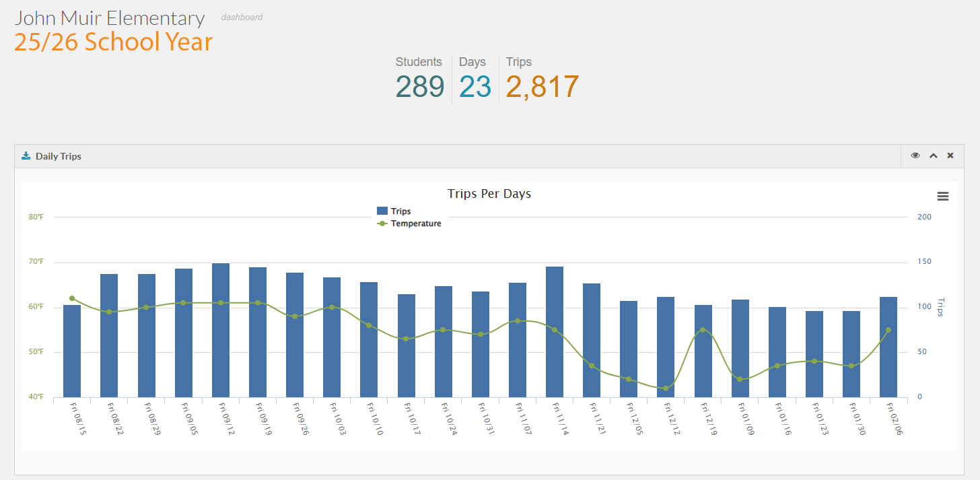Click the John Muir Elementary title
This screenshot has width=980, height=480.
tap(110, 18)
